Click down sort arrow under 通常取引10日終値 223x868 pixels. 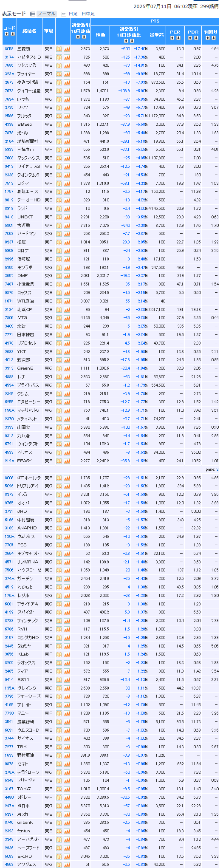pyautogui.click(x=84, y=37)
